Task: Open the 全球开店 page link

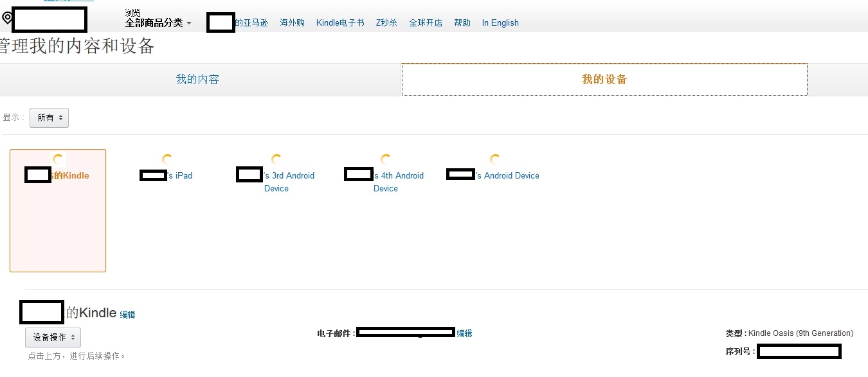Action: point(426,22)
